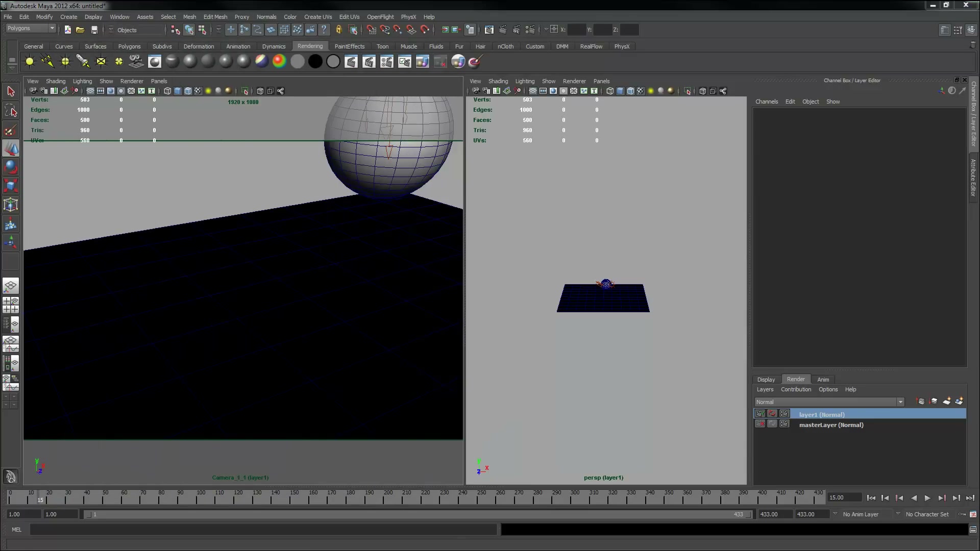Image resolution: width=980 pixels, height=551 pixels.
Task: Switch to the Dynamics shelf tab
Action: coord(274,46)
